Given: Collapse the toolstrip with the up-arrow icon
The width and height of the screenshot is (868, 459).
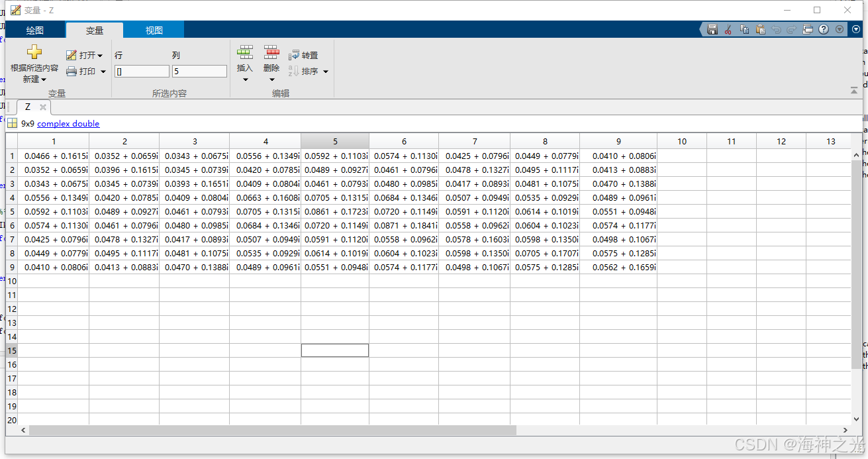Looking at the screenshot, I should (853, 90).
